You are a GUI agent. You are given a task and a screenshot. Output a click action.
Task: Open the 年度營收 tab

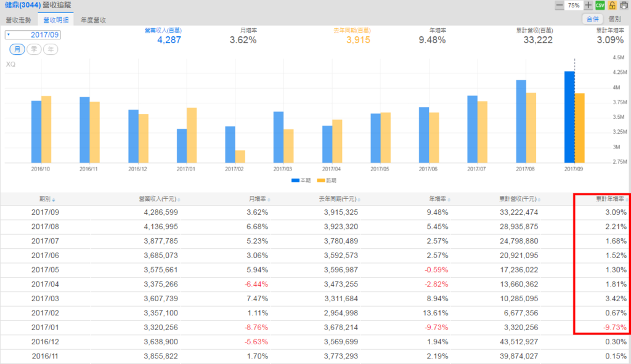point(94,20)
